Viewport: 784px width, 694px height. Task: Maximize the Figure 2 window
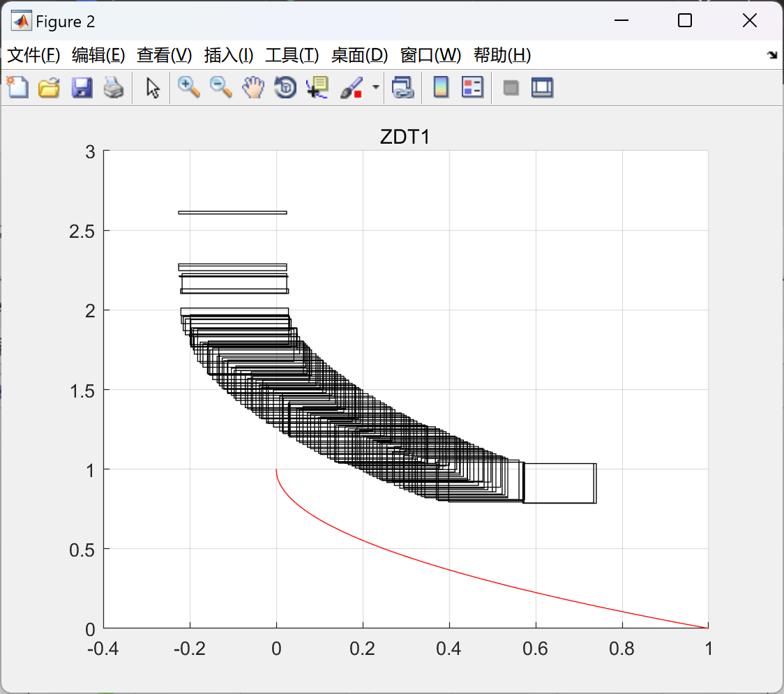[684, 20]
